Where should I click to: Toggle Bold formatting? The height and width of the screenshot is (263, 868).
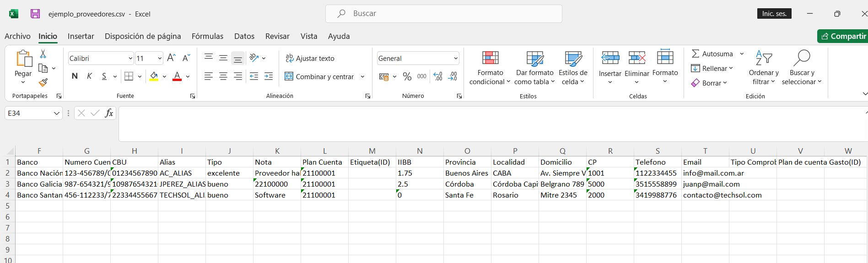(x=75, y=76)
